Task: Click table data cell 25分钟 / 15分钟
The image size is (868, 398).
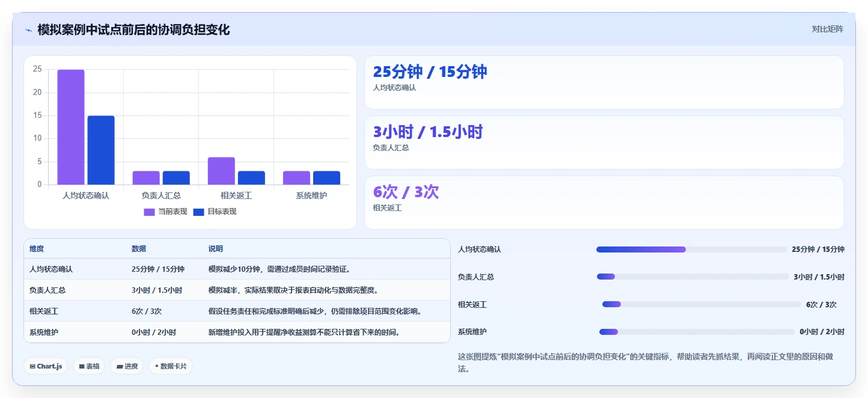Action: pos(158,269)
